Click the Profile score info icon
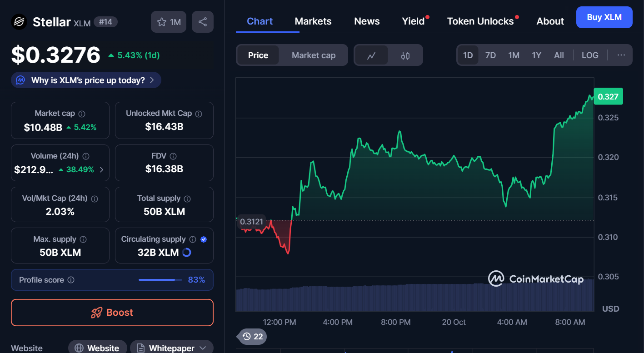The height and width of the screenshot is (353, 644). pos(71,280)
